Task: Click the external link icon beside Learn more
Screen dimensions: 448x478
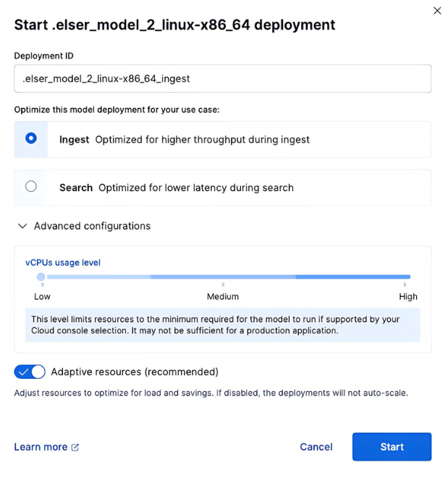Action: pos(75,448)
